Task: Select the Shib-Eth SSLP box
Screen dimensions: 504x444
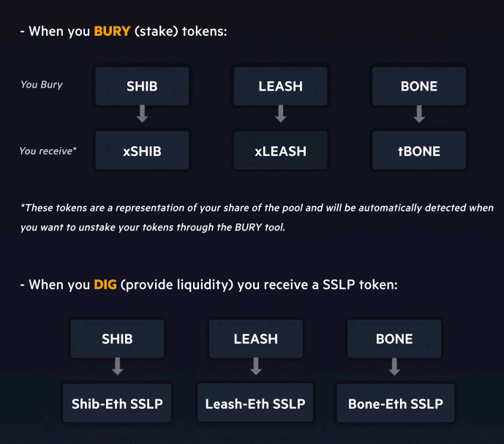Action: pyautogui.click(x=117, y=403)
